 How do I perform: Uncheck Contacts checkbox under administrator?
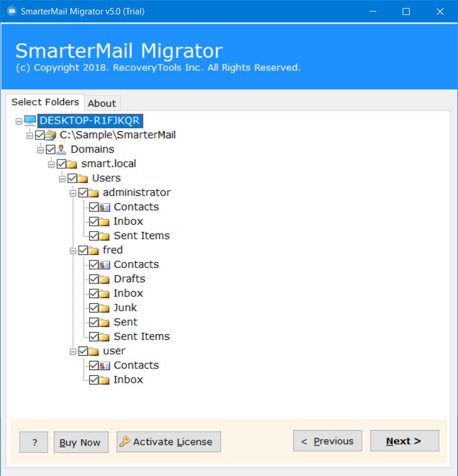93,207
